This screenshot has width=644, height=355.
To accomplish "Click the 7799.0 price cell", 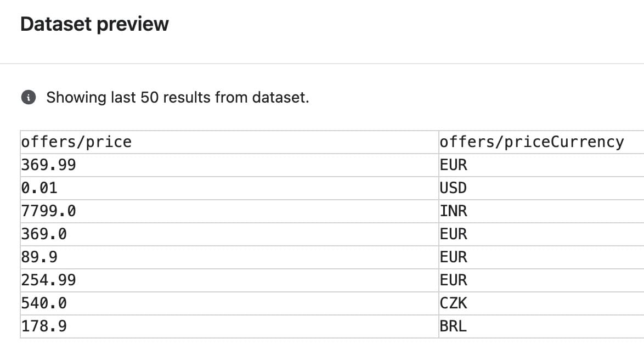I will pos(229,211).
